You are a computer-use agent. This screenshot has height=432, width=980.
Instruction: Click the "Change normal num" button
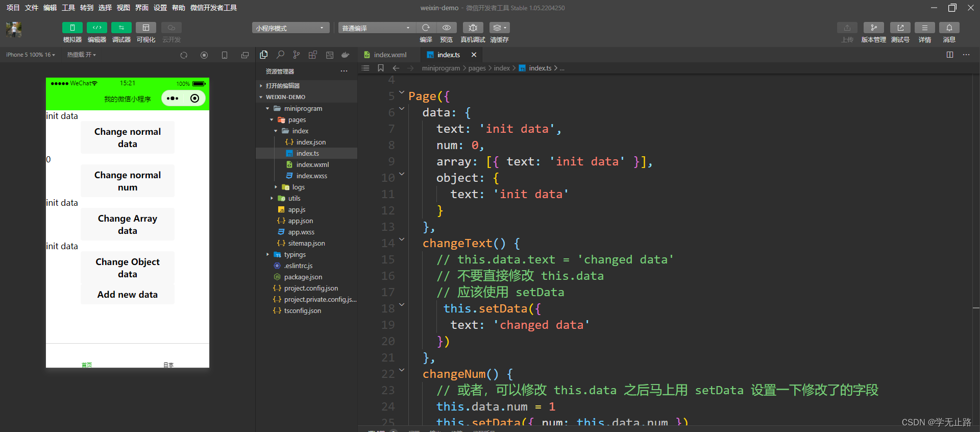[x=128, y=181]
